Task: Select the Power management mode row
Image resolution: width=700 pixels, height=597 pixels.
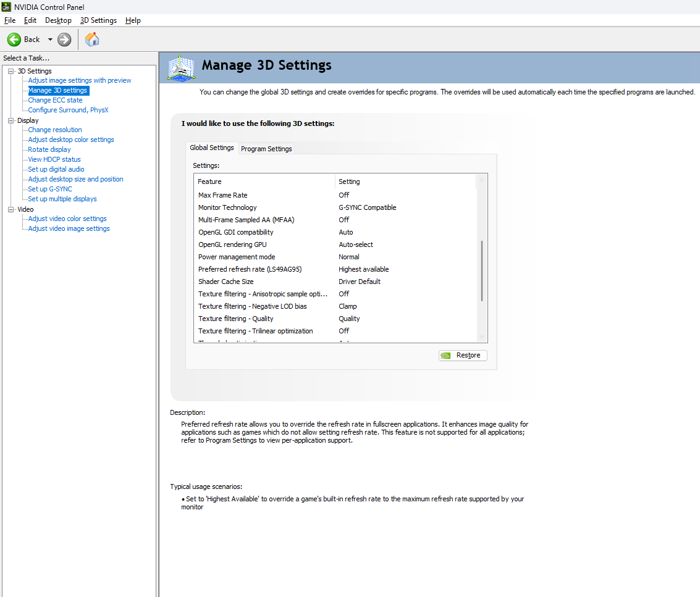Action: [x=335, y=257]
